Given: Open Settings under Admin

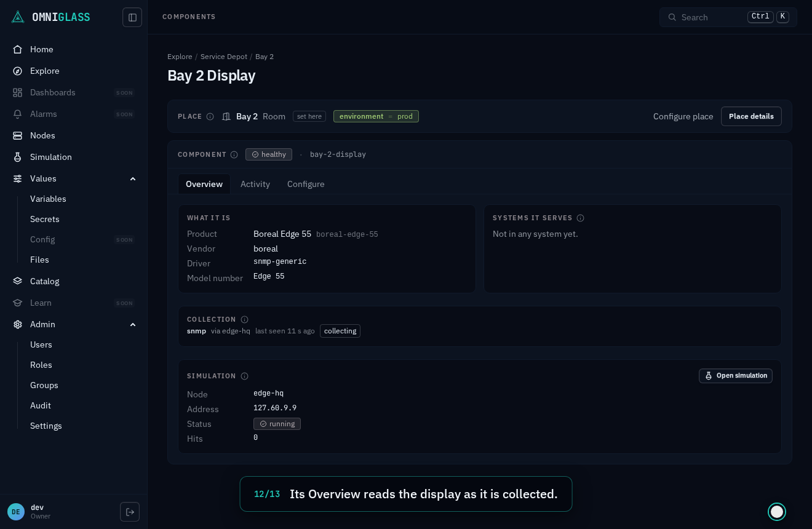Looking at the screenshot, I should (46, 426).
